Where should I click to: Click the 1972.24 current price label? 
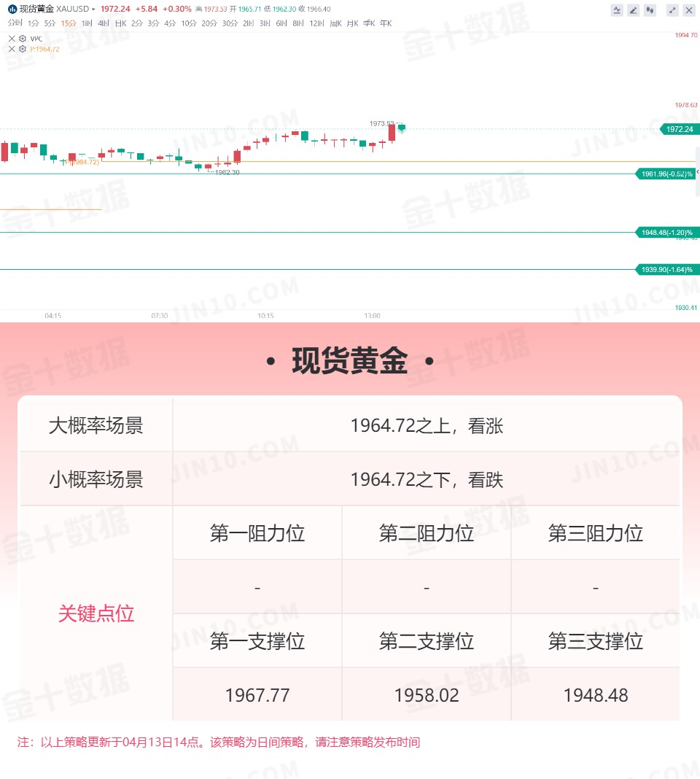(680, 129)
